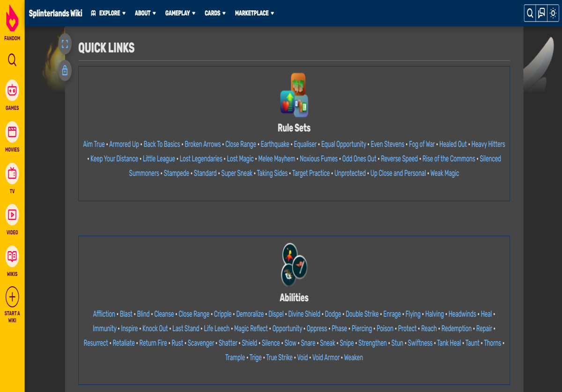Open the Rise of the Commons link
Screen dimensions: 562x392
tap(449, 159)
